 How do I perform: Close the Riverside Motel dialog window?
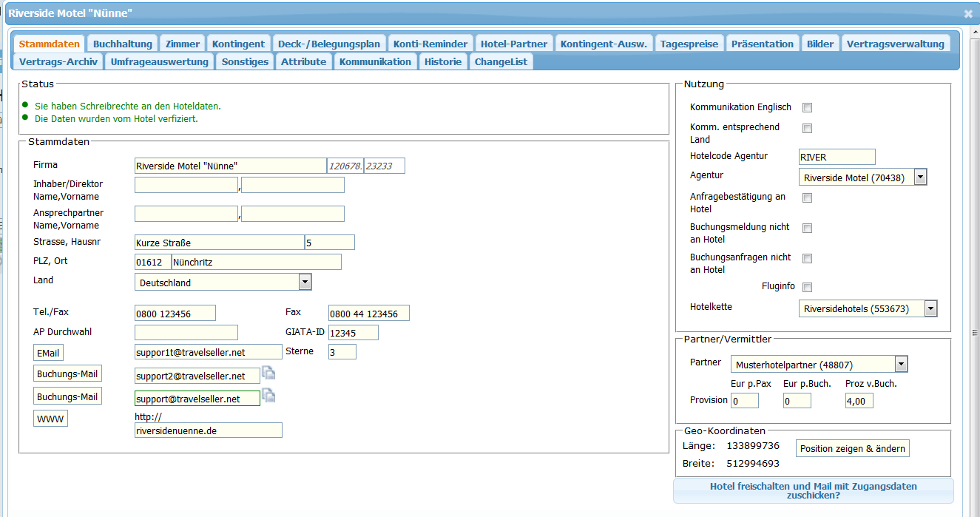click(x=968, y=13)
